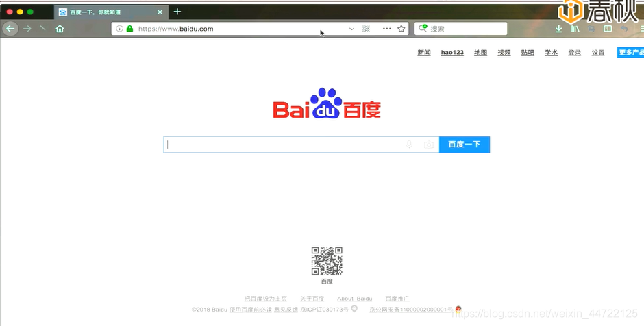Bookmark this page with the star icon
The width and height of the screenshot is (644, 326).
coord(401,29)
